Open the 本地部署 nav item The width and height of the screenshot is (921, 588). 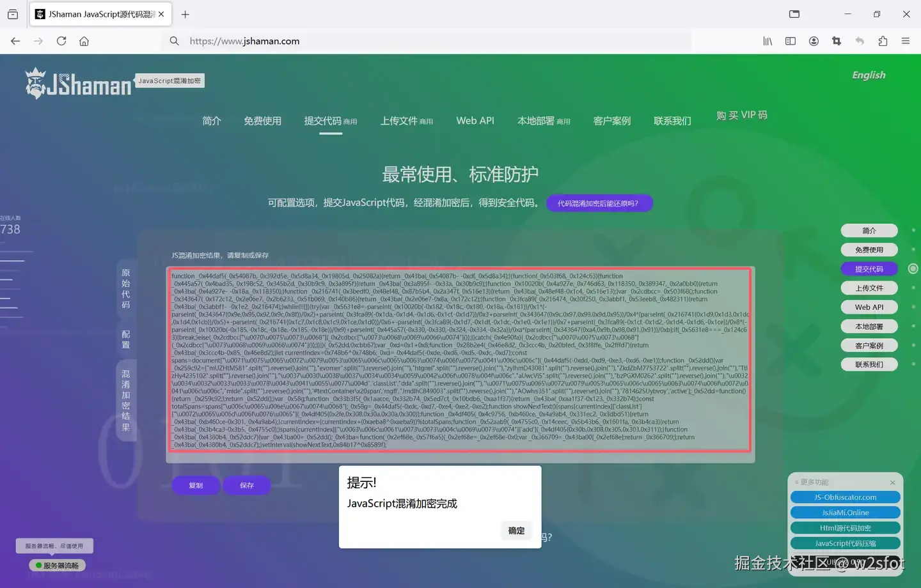[x=544, y=121]
